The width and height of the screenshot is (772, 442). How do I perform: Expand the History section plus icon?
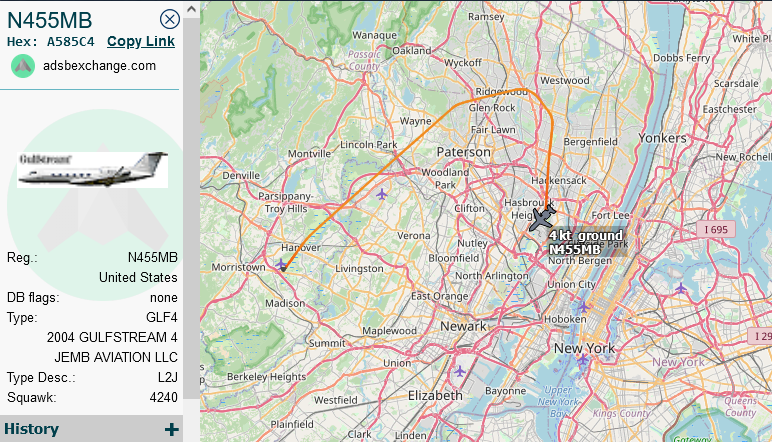[x=172, y=430]
